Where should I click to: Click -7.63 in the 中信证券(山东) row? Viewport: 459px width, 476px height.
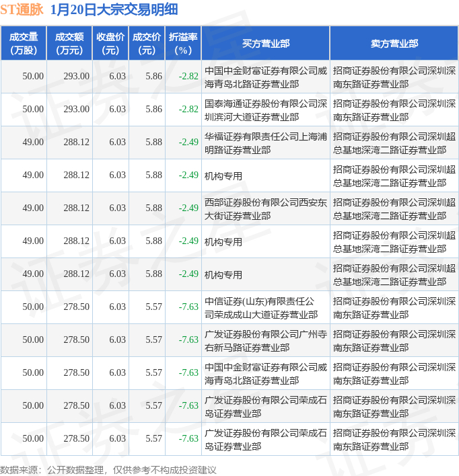point(188,307)
